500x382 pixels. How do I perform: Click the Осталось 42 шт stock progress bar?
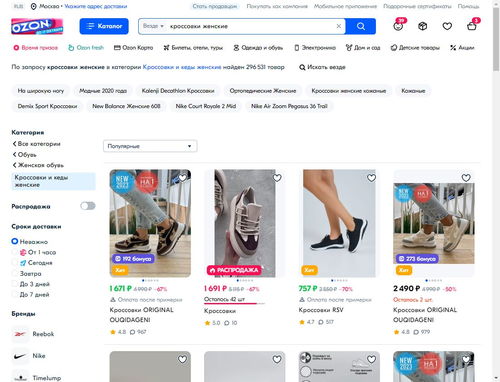point(234,304)
